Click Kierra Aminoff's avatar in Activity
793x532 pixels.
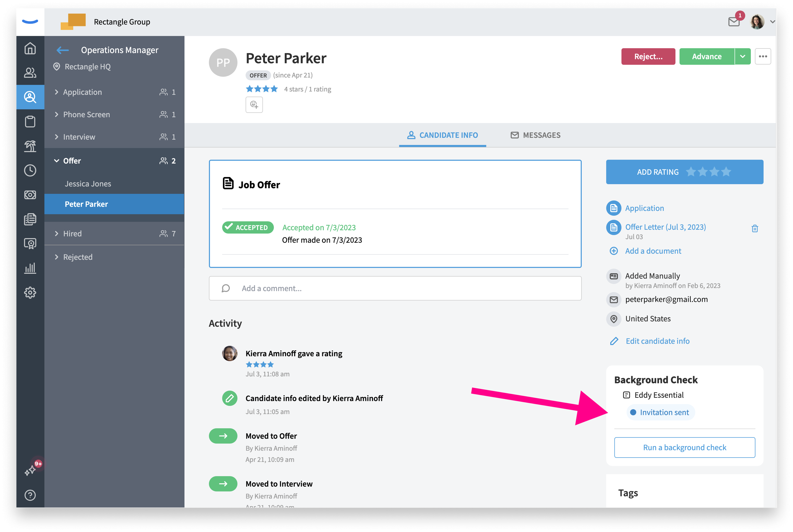coord(230,354)
